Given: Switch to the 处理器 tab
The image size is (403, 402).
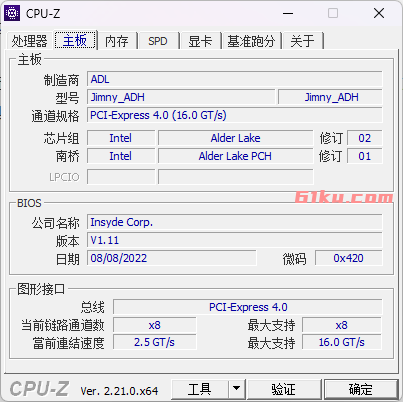Looking at the screenshot, I should pos(29,41).
